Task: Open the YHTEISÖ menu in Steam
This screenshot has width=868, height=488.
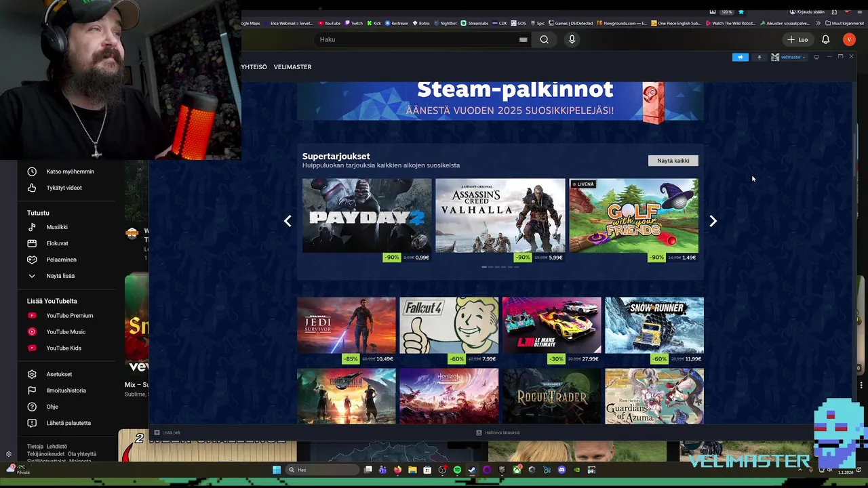Action: tap(254, 67)
